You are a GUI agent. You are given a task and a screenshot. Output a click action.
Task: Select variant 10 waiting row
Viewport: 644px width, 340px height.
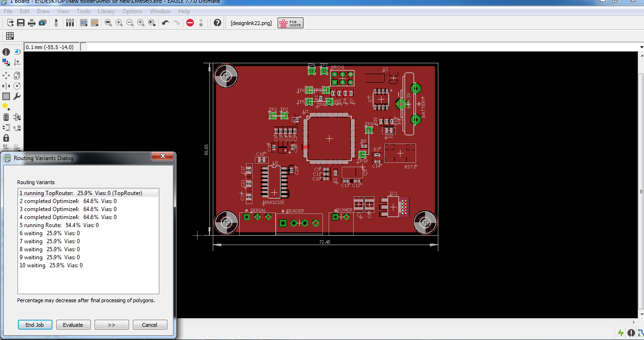pyautogui.click(x=88, y=265)
